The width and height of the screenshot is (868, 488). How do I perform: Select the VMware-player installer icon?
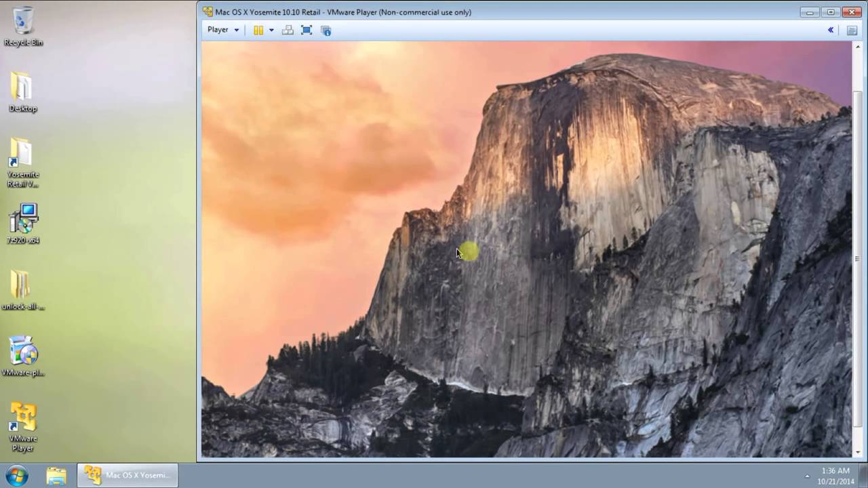[23, 356]
